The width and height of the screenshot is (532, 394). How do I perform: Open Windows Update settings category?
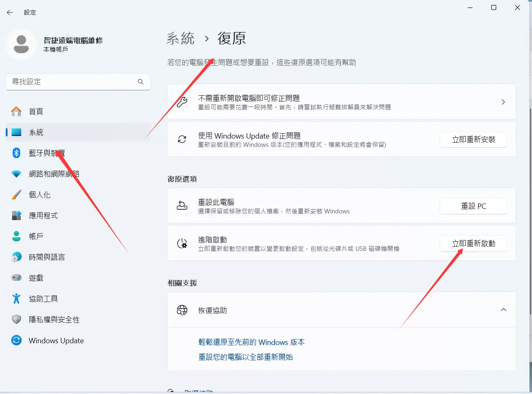[78, 340]
